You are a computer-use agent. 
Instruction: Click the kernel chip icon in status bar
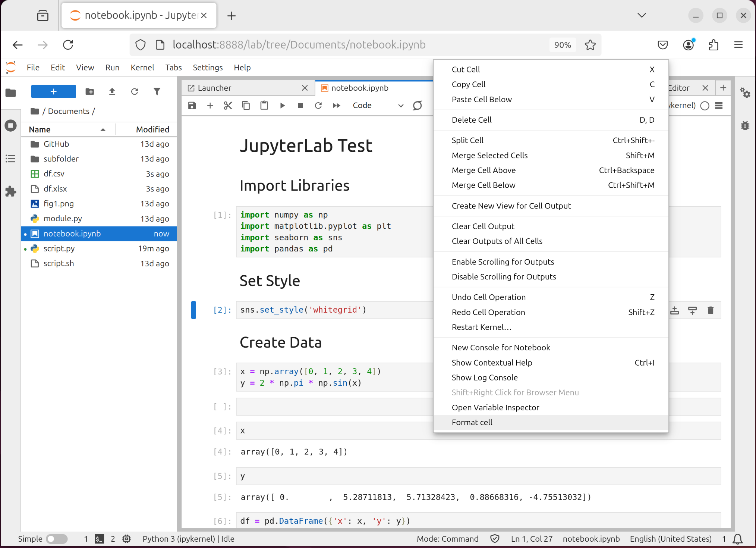point(127,539)
